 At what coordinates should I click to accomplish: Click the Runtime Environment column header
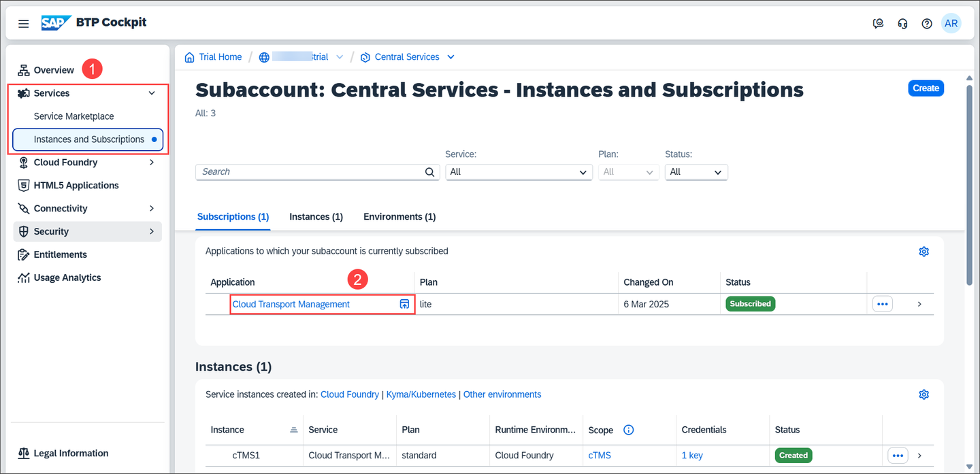pyautogui.click(x=536, y=430)
